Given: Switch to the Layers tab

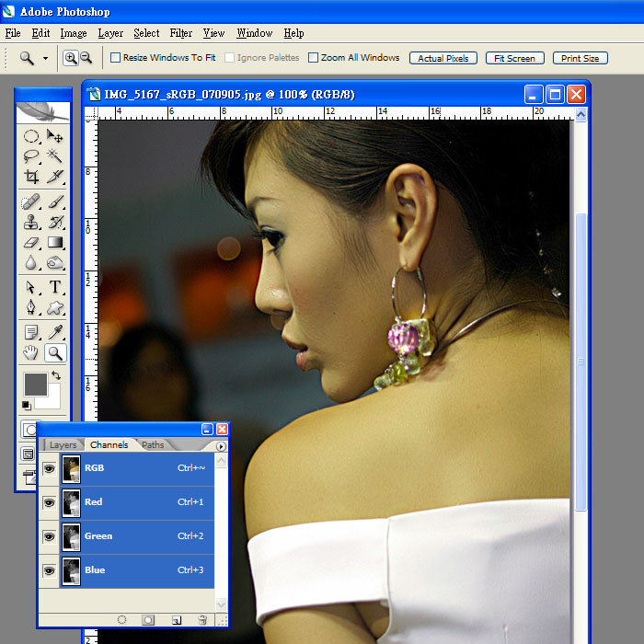Looking at the screenshot, I should [x=63, y=445].
